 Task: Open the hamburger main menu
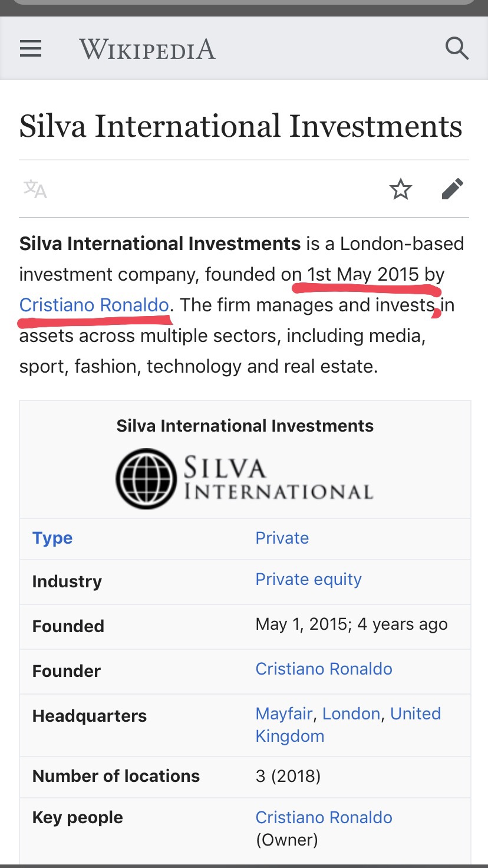(31, 48)
